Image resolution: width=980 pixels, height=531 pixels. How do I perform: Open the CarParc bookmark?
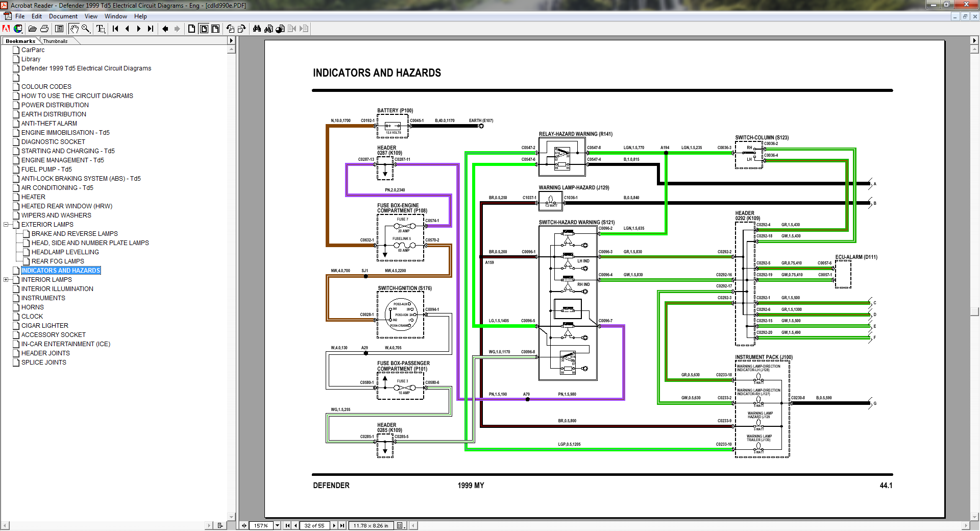coord(33,50)
